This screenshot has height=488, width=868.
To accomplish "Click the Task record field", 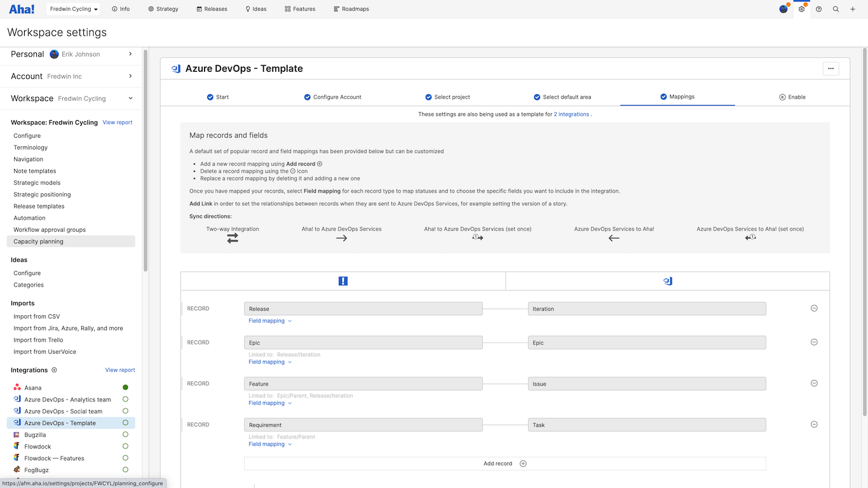I will [x=647, y=424].
